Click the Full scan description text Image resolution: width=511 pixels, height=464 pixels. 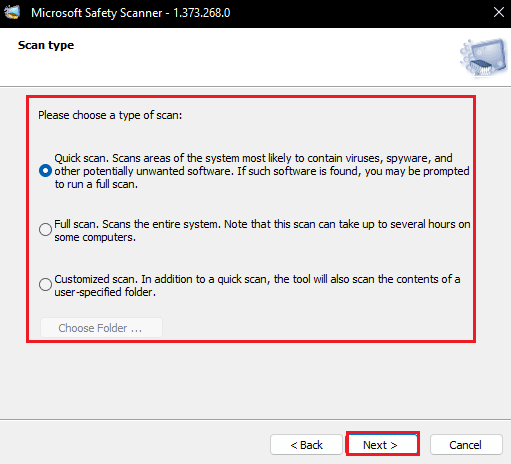point(262,230)
